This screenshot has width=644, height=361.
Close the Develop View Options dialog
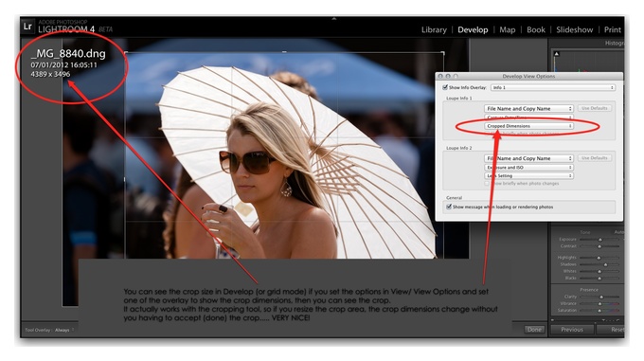coord(439,76)
